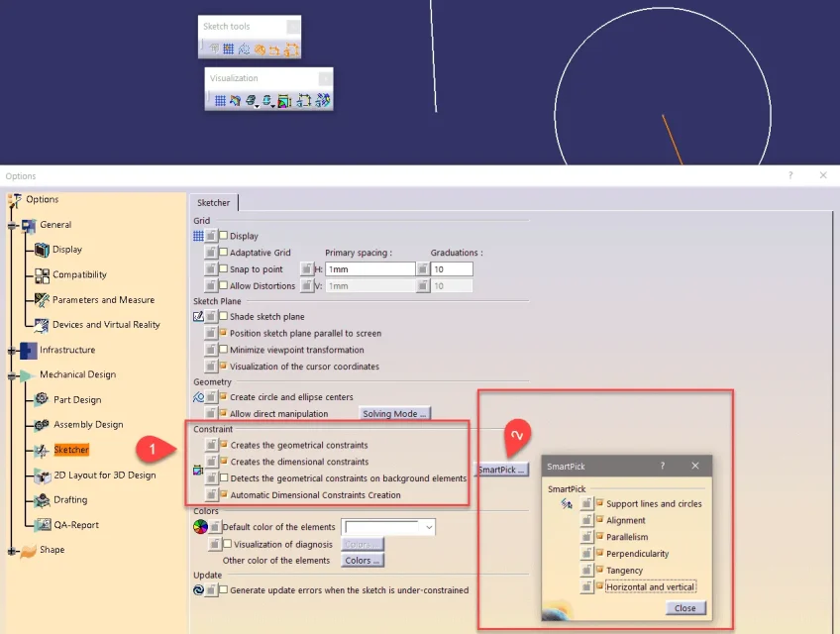
Task: Enable the Snap to point checkbox
Action: (223, 268)
